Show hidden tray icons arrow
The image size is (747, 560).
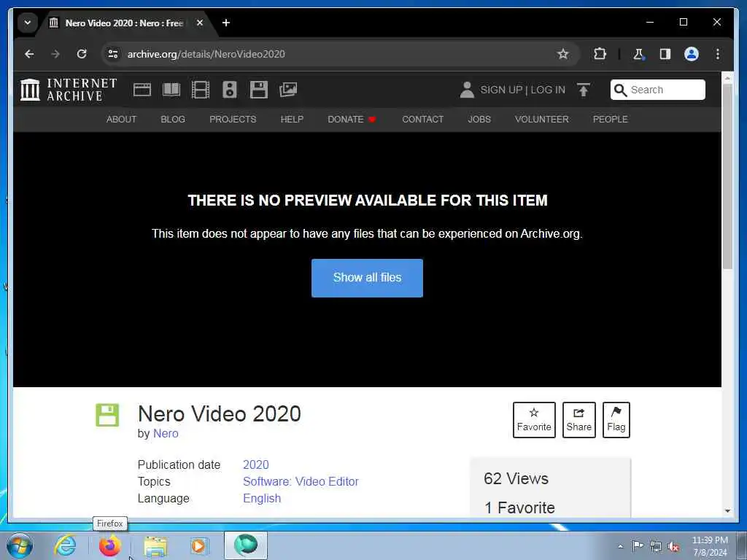(620, 546)
